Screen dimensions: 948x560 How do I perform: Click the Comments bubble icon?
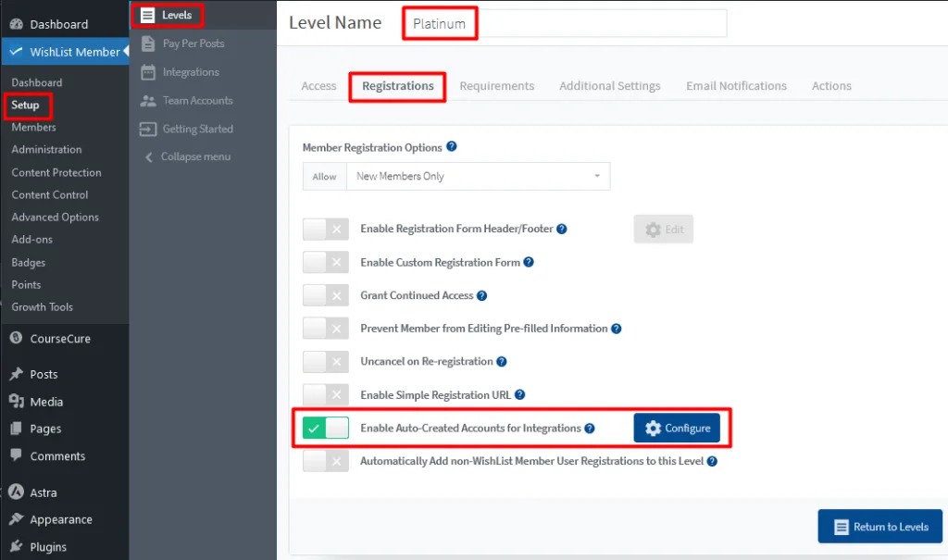[17, 454]
